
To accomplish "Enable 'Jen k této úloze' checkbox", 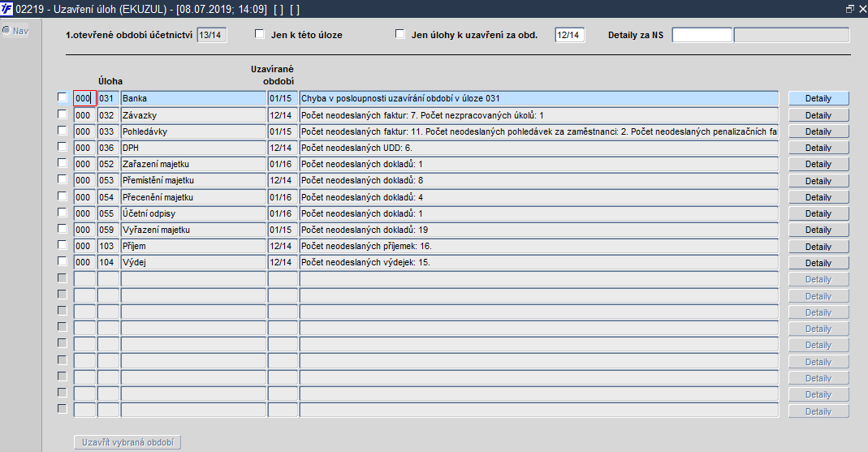I will (260, 34).
